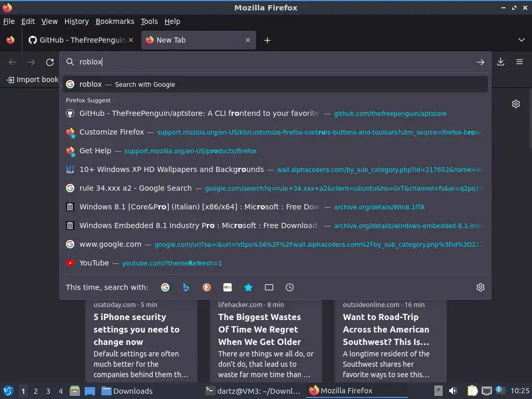The width and height of the screenshot is (532, 399).
Task: Reload the current page
Action: (50, 62)
